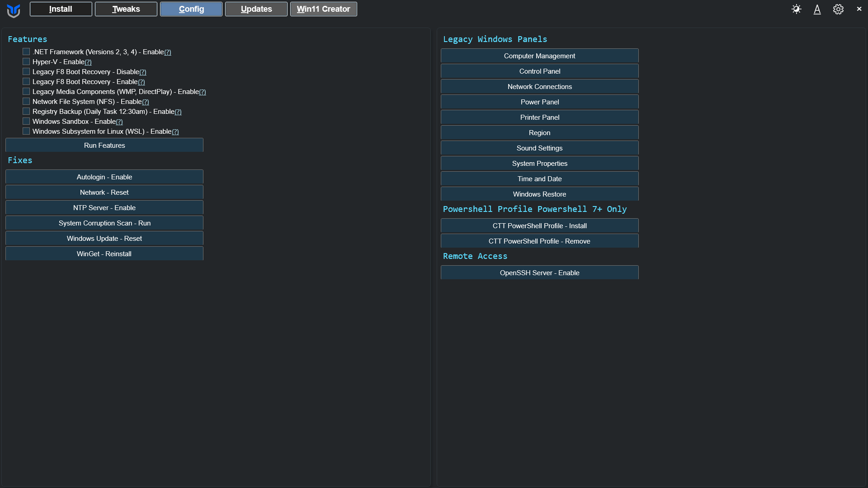Click CTT PowerShell Profile - Remove
This screenshot has width=868, height=488.
click(x=540, y=241)
